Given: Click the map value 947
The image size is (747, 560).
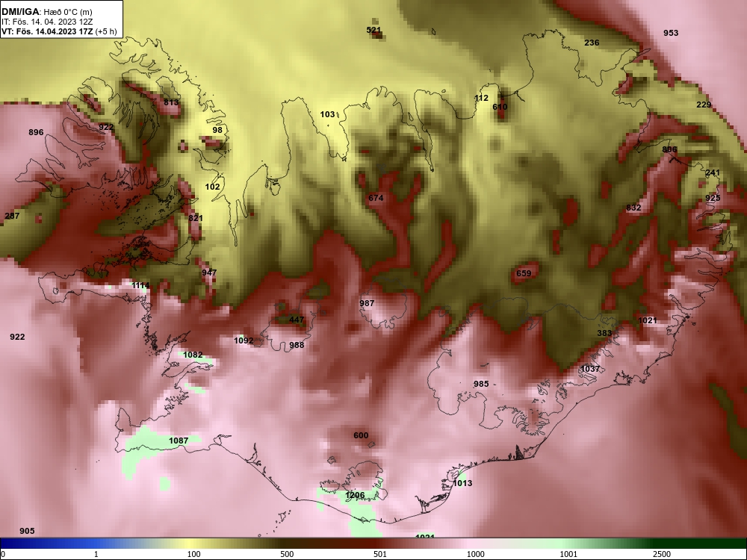Looking at the screenshot, I should point(209,273).
